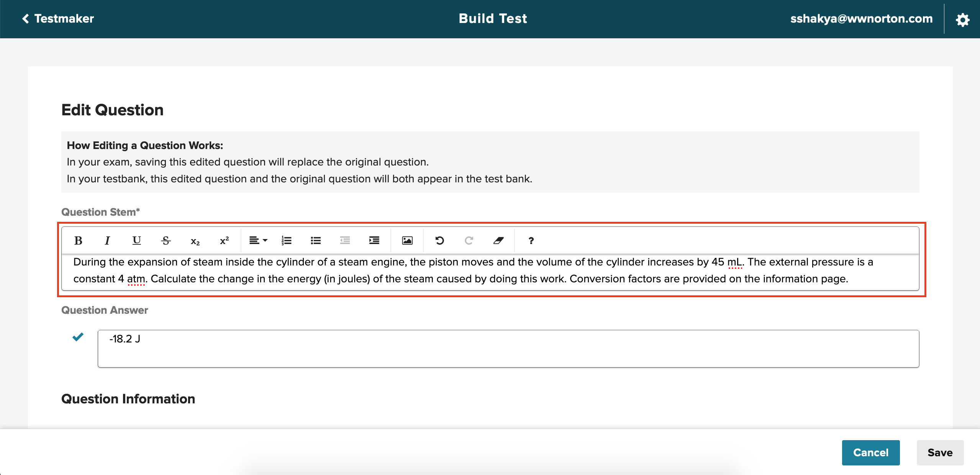Apply superscript formatting

pyautogui.click(x=224, y=241)
